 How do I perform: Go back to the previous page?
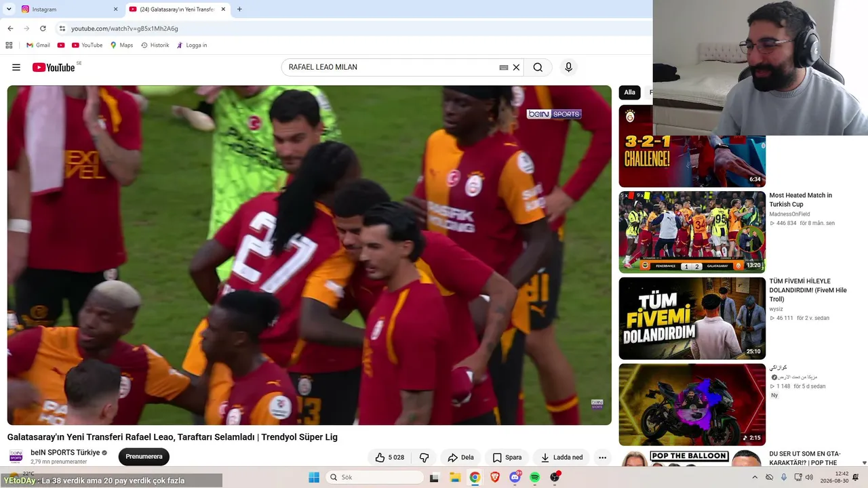[x=10, y=28]
